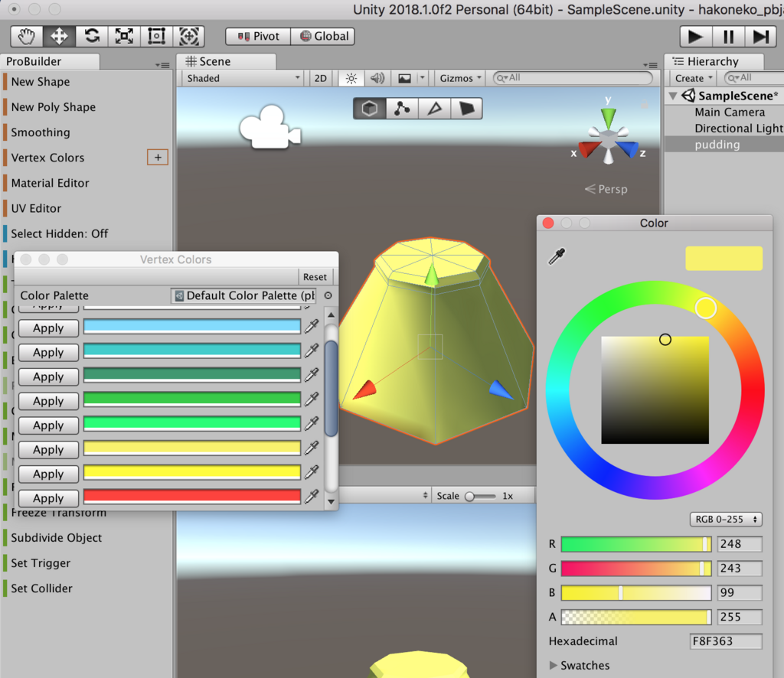Click New Shape in ProBuilder
The image size is (784, 678).
coord(41,82)
